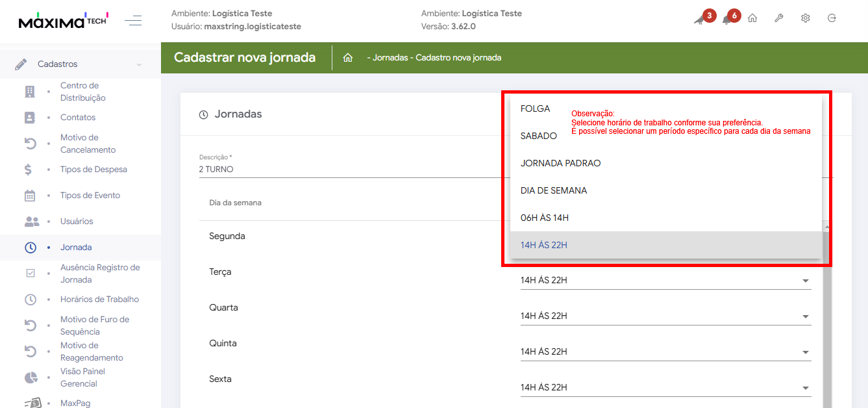Pick DIA DE SEMANA option

pyautogui.click(x=554, y=191)
